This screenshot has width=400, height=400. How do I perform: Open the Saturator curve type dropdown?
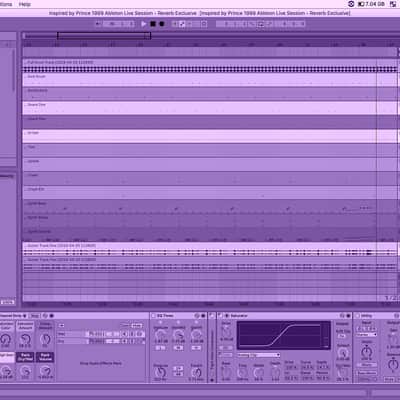(258, 355)
